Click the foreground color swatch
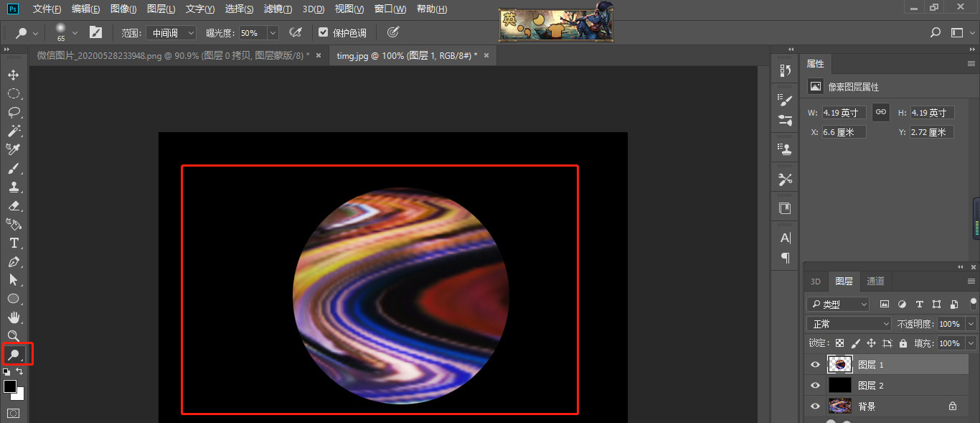Screen dimensions: 980x423 point(10,386)
